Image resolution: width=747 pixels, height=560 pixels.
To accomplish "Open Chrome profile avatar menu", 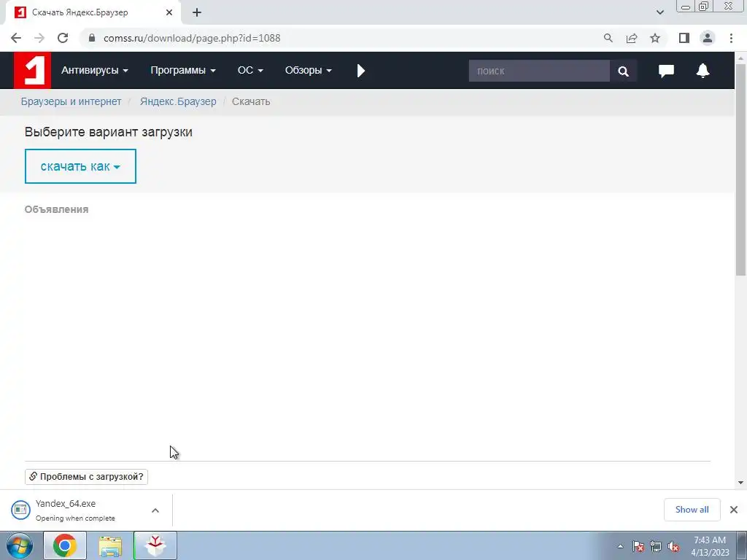I will (708, 38).
